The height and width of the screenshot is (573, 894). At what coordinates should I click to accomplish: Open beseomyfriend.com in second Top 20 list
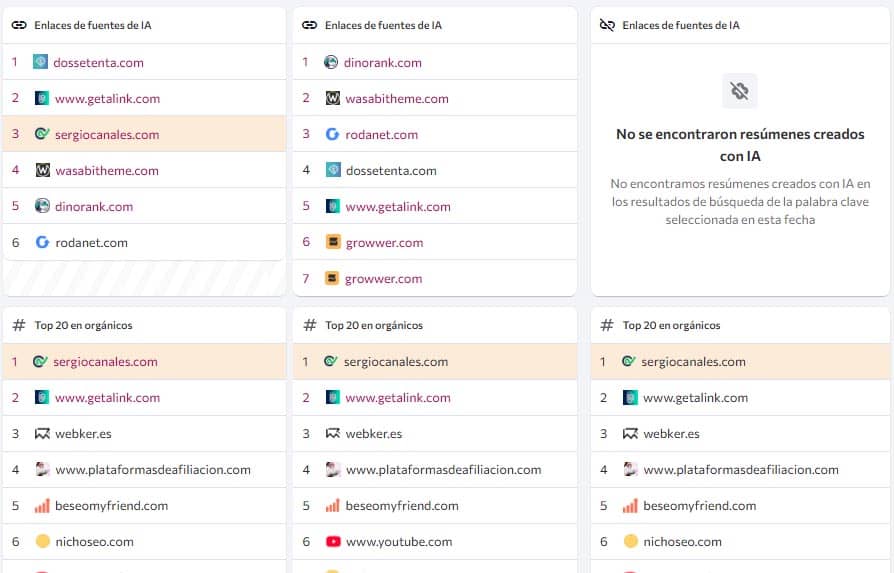pyautogui.click(x=402, y=506)
